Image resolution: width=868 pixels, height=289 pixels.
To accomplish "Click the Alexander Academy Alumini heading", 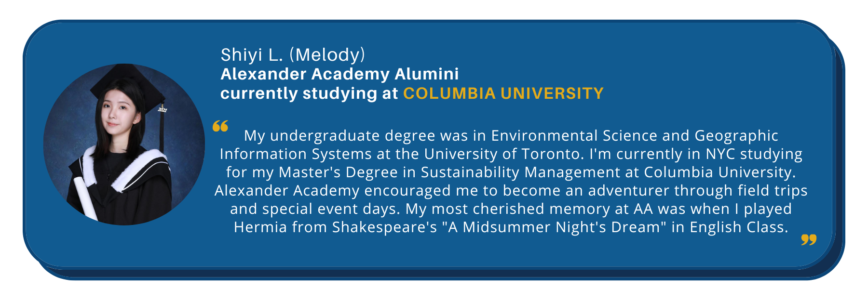I will pyautogui.click(x=339, y=74).
